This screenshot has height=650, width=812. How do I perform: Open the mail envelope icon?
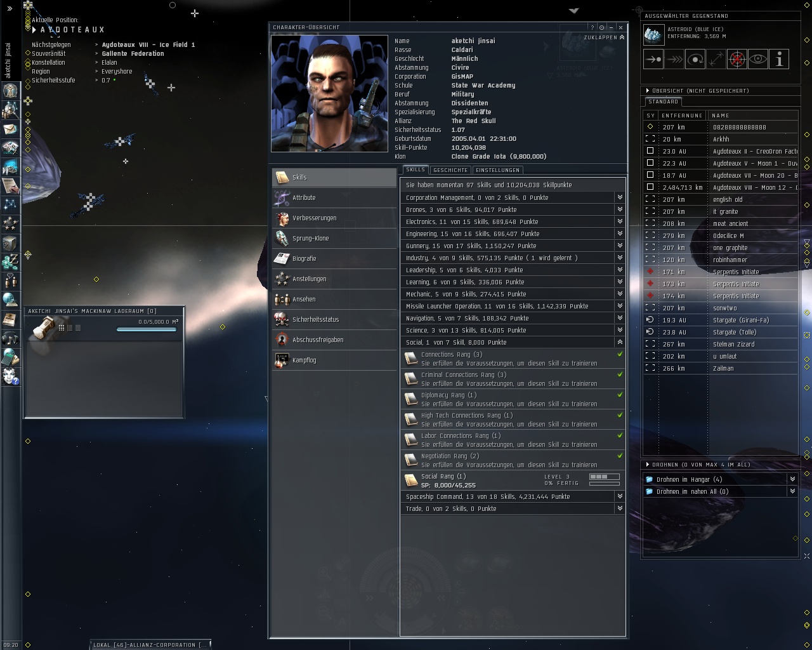(x=10, y=129)
